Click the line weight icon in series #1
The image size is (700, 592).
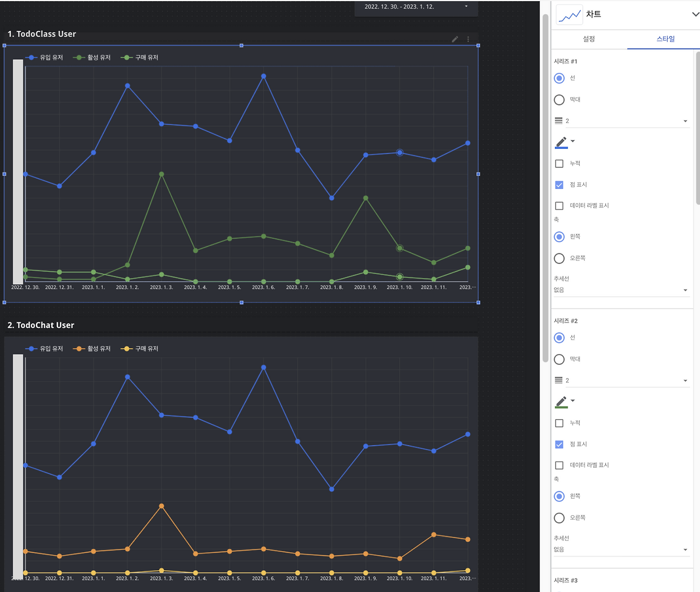pyautogui.click(x=558, y=121)
